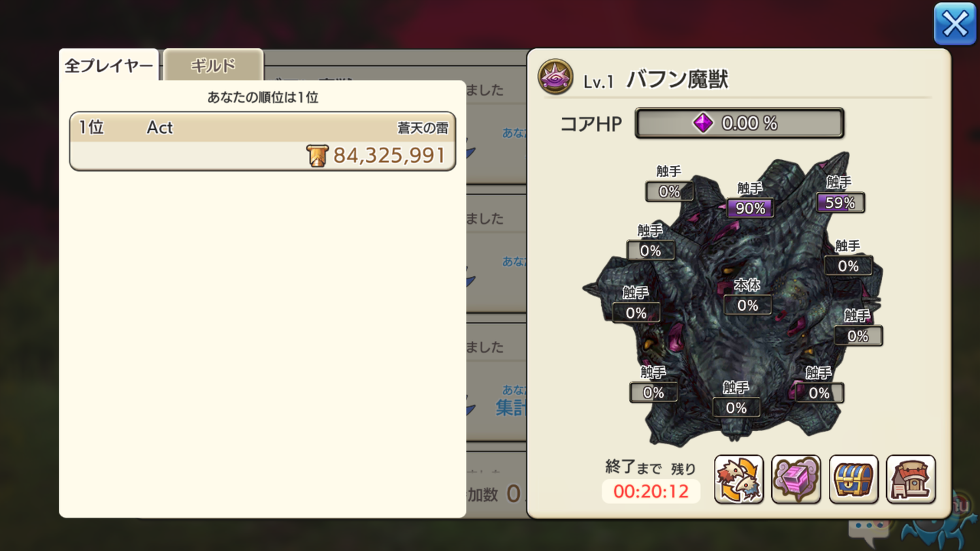Click the 00:20:12 remaining time counter
Viewport: 980px width, 551px height.
click(x=651, y=491)
